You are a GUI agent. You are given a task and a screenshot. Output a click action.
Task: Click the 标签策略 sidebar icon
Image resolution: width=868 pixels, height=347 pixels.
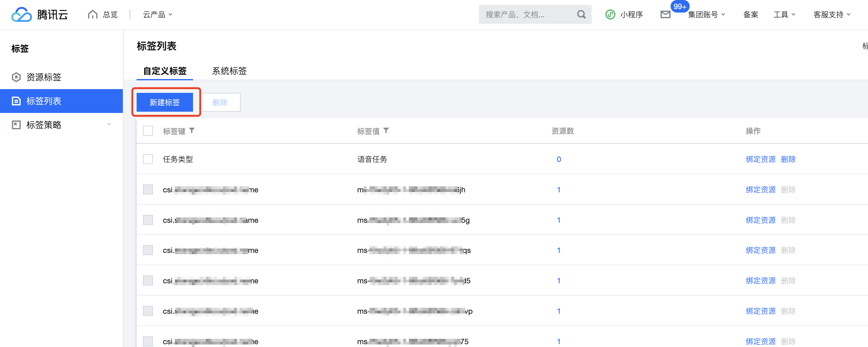coord(16,125)
